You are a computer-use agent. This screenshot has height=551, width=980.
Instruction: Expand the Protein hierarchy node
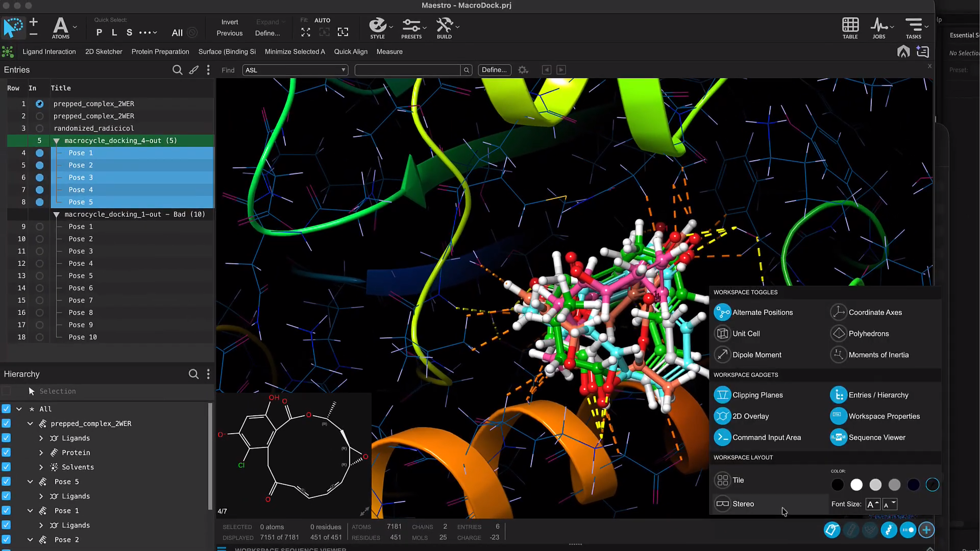pos(41,453)
